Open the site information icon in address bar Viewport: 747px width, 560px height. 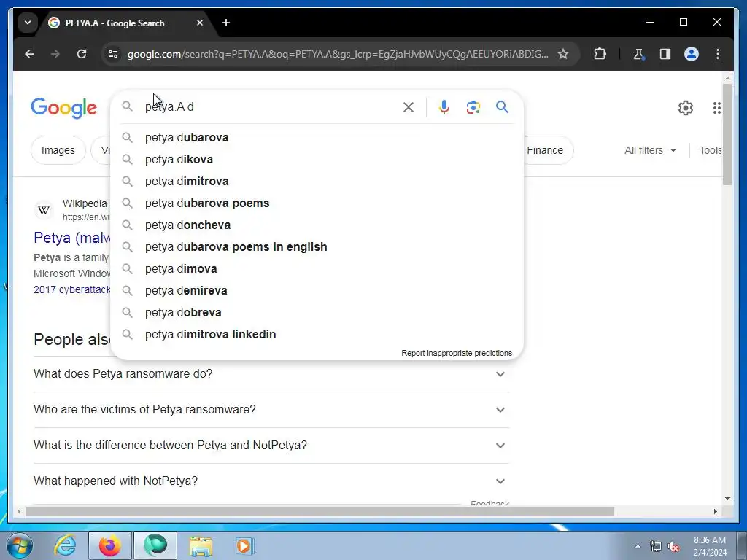[x=113, y=54]
